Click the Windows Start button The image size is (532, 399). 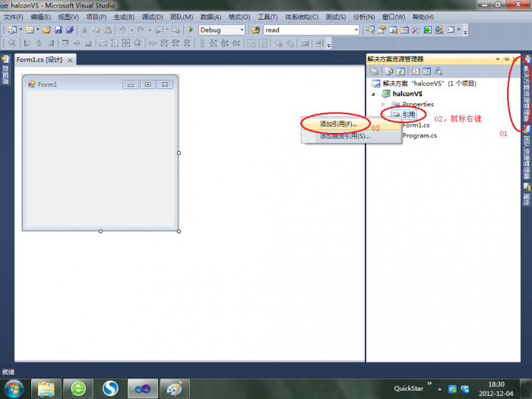click(x=14, y=389)
